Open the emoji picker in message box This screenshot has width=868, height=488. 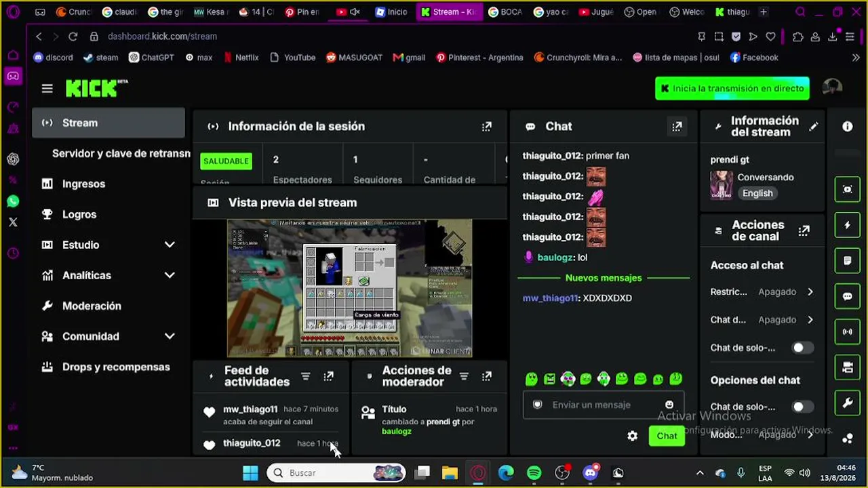click(669, 405)
